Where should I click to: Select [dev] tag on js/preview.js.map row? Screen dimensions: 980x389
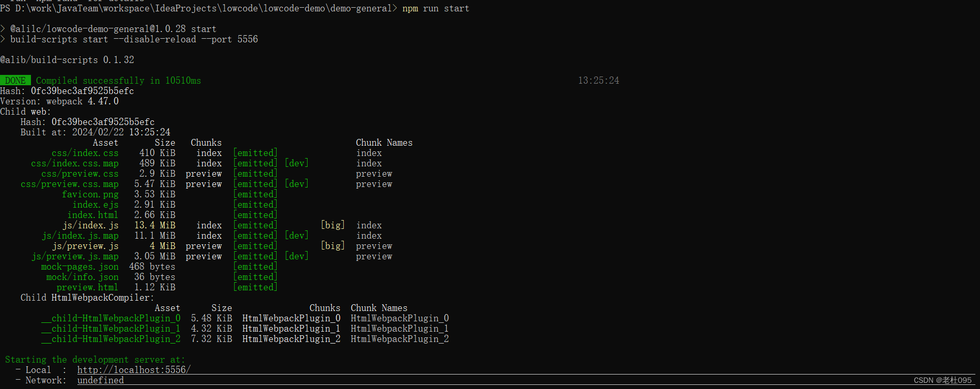click(x=296, y=256)
